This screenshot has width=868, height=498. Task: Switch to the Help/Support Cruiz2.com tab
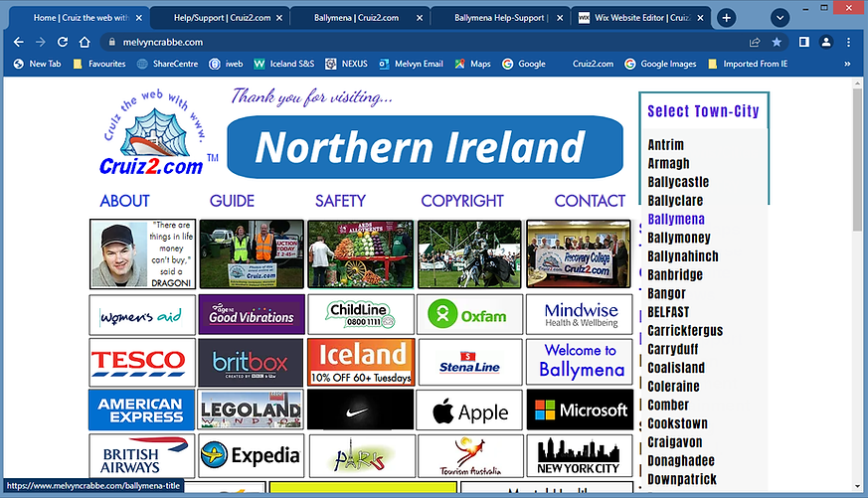click(x=222, y=18)
